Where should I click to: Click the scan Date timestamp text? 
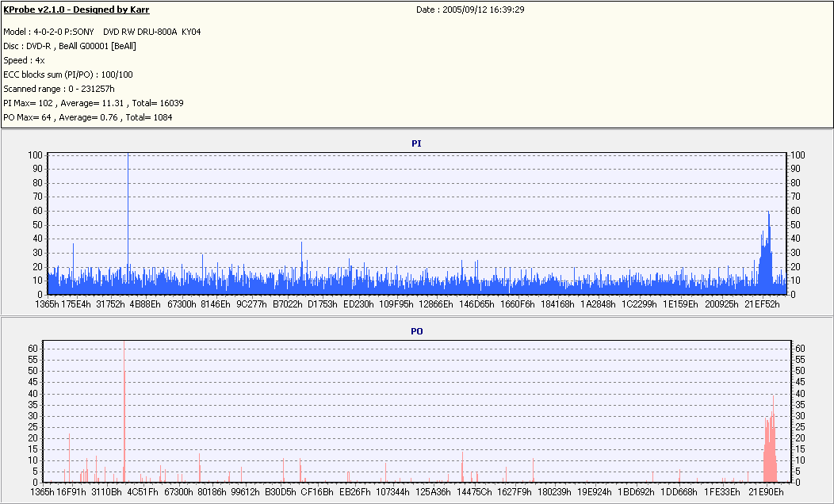click(470, 10)
